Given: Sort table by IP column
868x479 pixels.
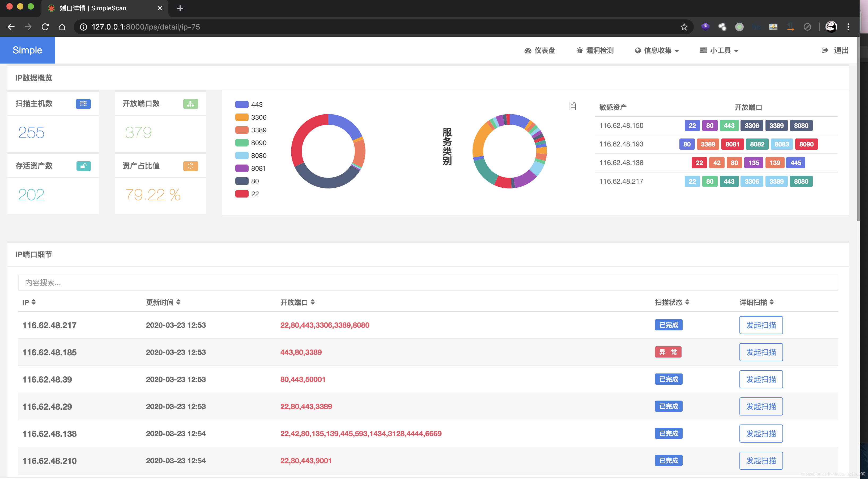Looking at the screenshot, I should [29, 302].
